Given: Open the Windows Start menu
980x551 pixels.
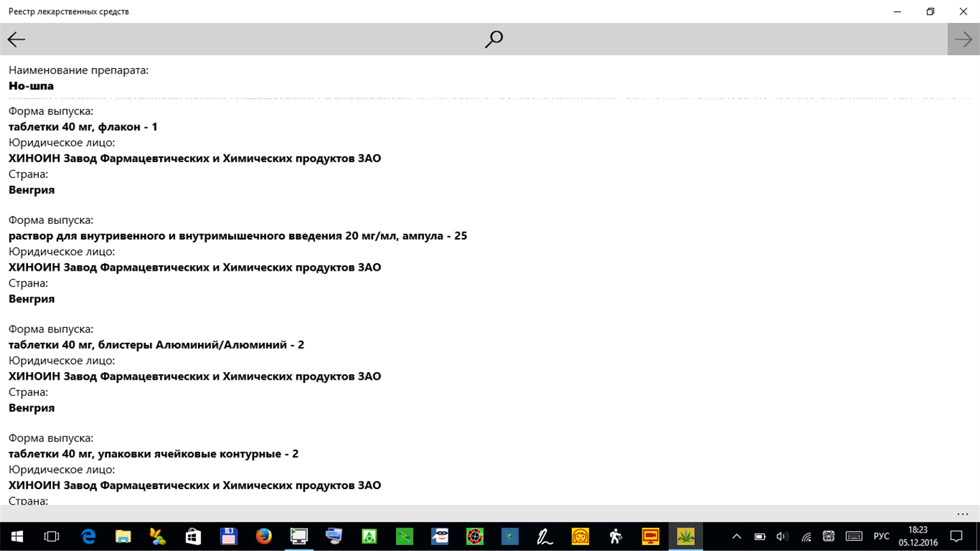Looking at the screenshot, I should click(x=16, y=537).
